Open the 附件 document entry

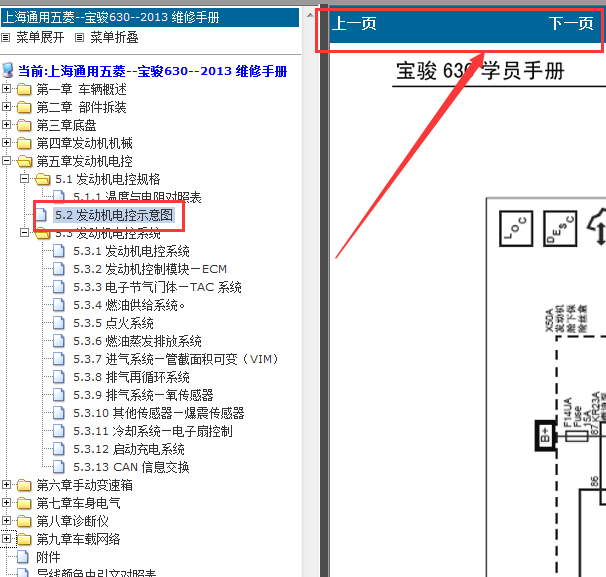[x=48, y=557]
